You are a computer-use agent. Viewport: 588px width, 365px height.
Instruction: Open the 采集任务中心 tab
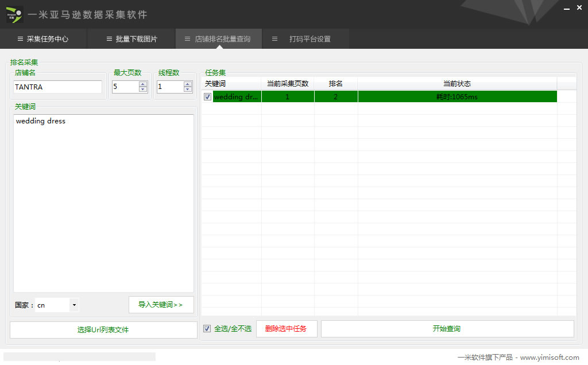click(x=43, y=39)
